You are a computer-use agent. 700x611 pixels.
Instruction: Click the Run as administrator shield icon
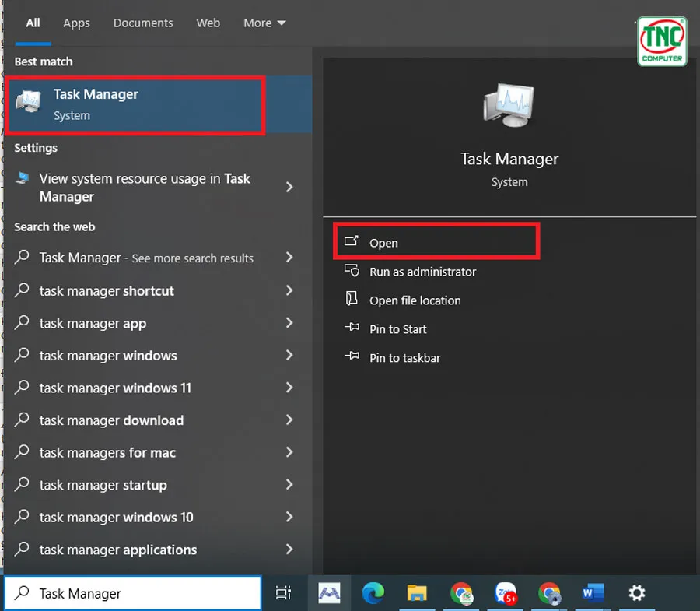pyautogui.click(x=352, y=270)
